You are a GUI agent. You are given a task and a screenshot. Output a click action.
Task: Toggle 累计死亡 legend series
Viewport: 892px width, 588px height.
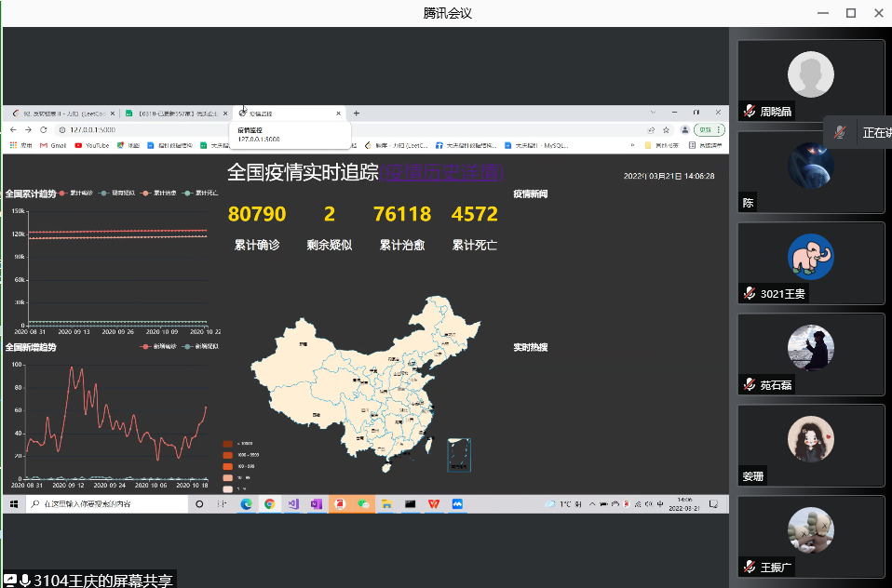click(x=198, y=193)
